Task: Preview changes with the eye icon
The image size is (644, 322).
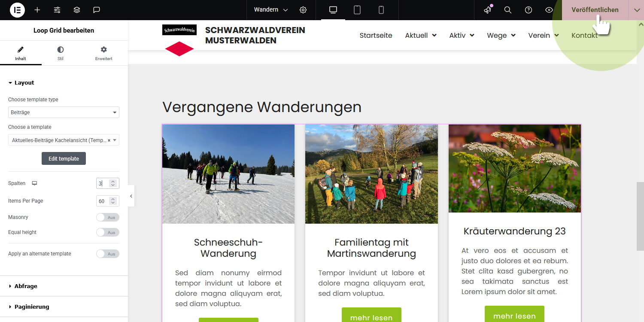Action: point(549,10)
